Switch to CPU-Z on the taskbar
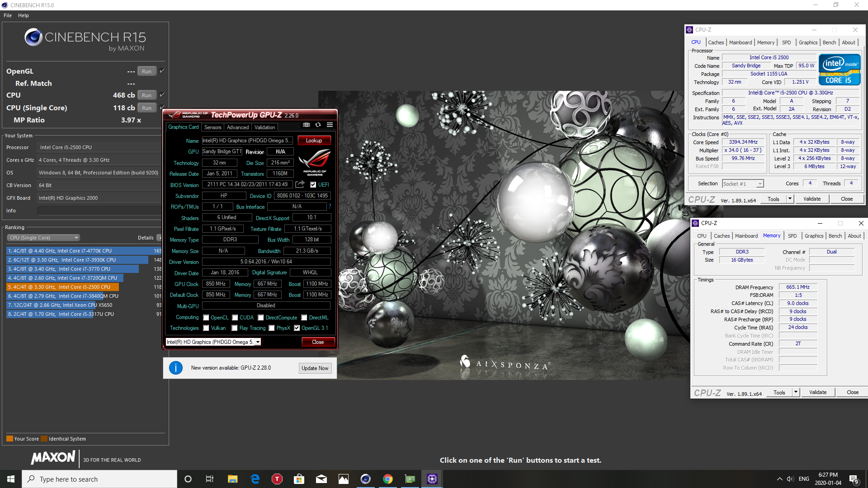Image resolution: width=868 pixels, height=488 pixels. click(432, 479)
